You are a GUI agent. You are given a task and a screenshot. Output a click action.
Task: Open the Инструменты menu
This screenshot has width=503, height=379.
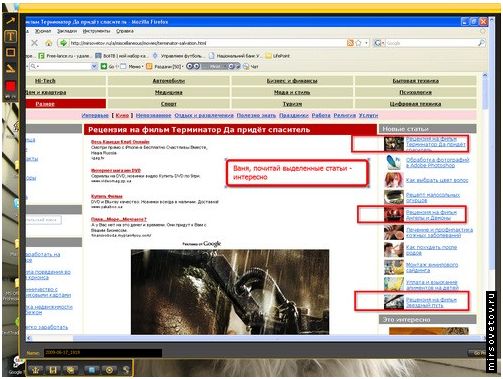[96, 31]
